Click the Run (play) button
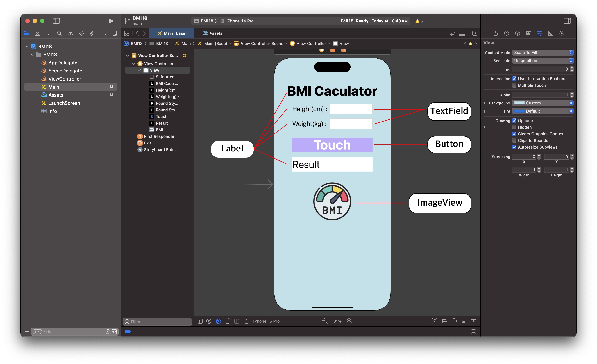This screenshot has width=597, height=364. click(x=111, y=21)
